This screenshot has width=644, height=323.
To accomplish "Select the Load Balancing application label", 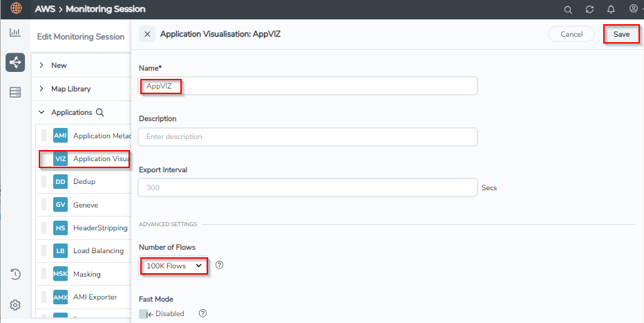I will [99, 250].
